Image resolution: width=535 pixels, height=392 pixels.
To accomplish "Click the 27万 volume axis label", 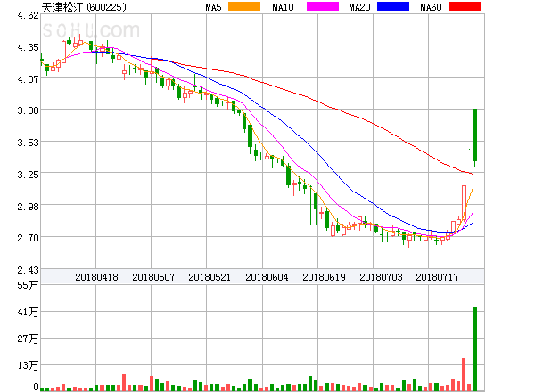I will (x=28, y=339).
